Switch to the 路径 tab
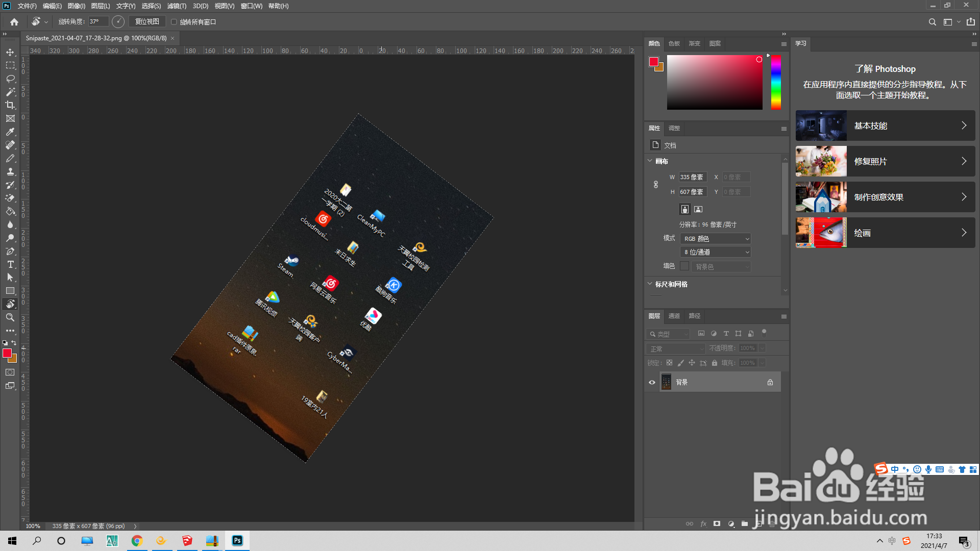 (695, 316)
